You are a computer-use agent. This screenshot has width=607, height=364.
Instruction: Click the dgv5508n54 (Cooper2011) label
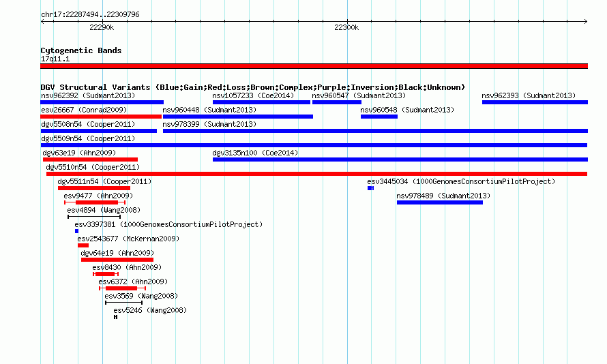(x=88, y=124)
